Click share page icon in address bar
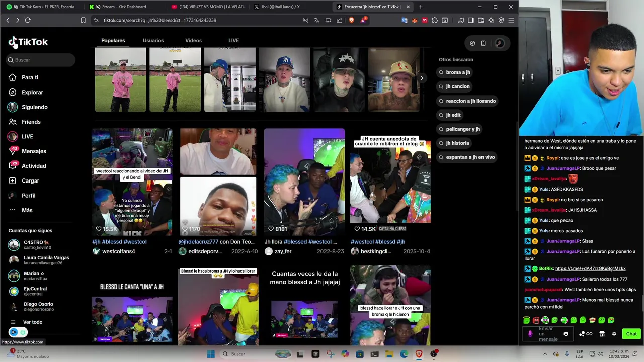Screen dimensions: 644x362 [339, 20]
